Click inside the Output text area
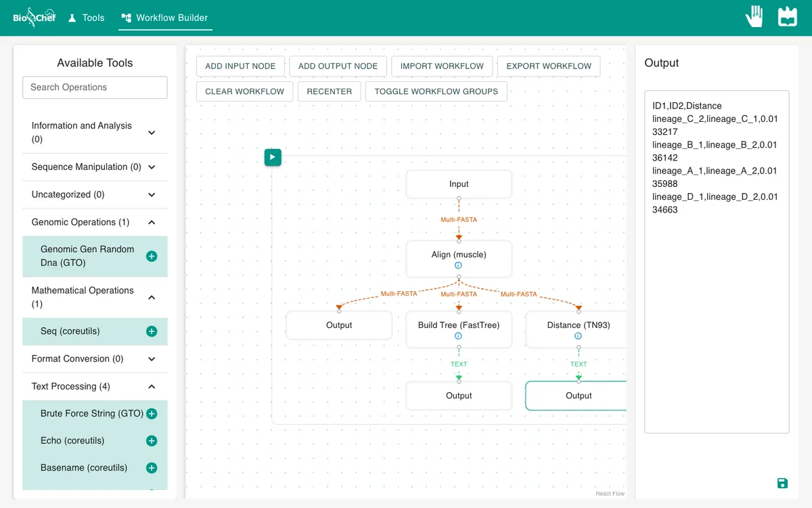The width and height of the screenshot is (812, 508). pyautogui.click(x=717, y=261)
